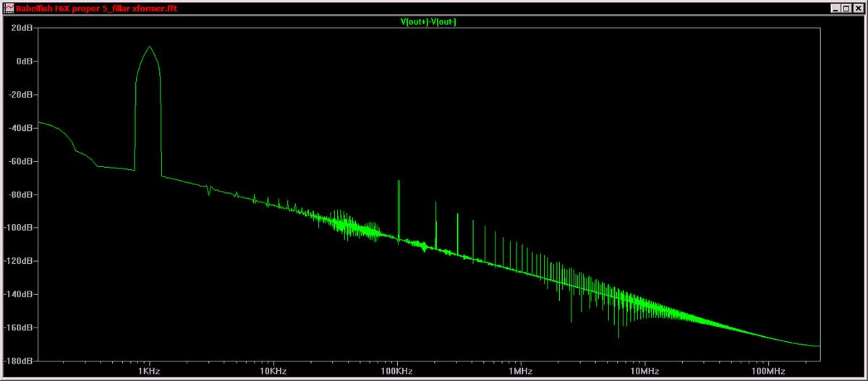Image resolution: width=868 pixels, height=381 pixels.
Task: Click the 0dB vertical axis label
Action: tap(25, 61)
